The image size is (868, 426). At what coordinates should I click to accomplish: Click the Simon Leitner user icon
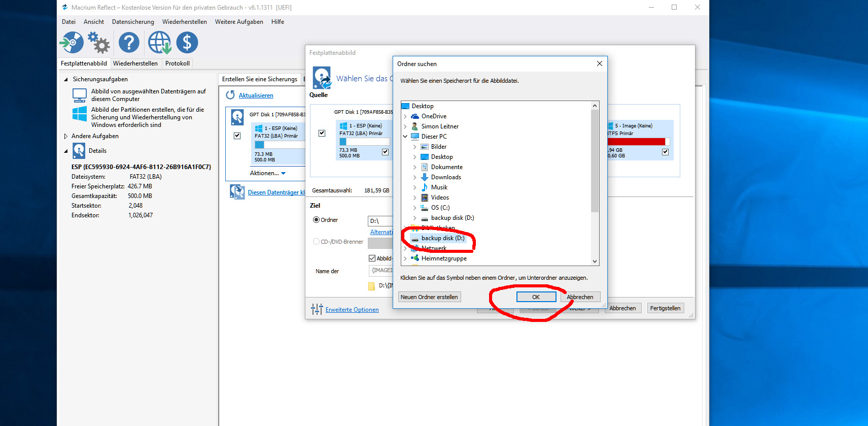click(415, 126)
